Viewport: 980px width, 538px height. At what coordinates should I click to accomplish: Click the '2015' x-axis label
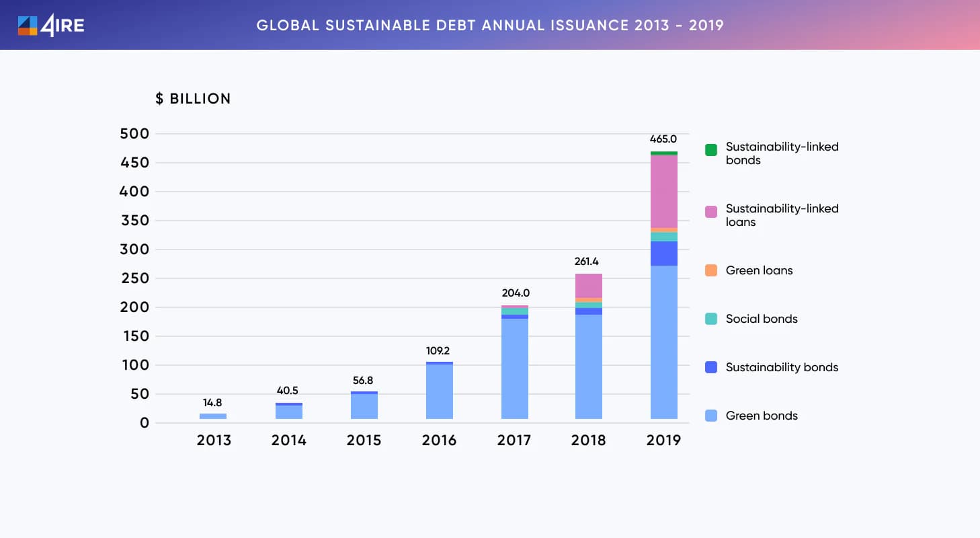[364, 440]
